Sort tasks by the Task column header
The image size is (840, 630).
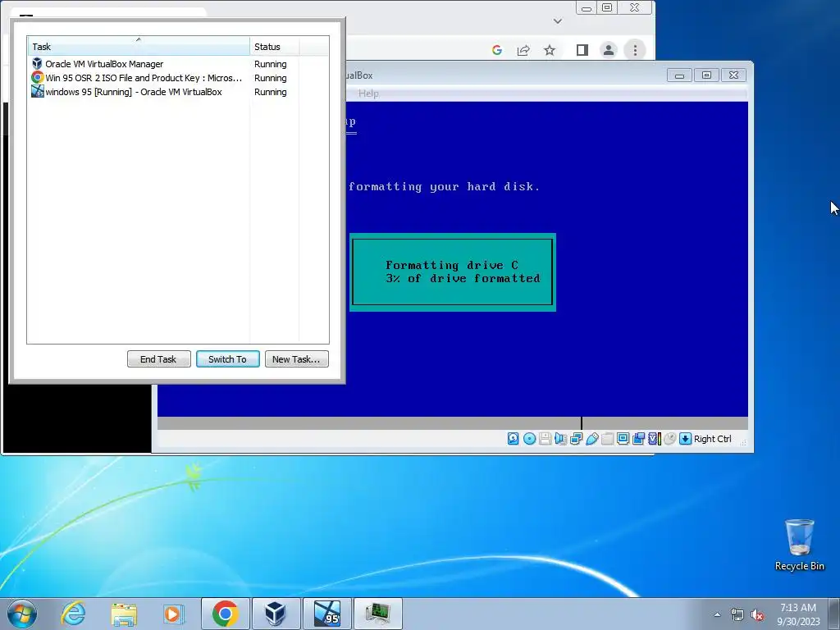click(138, 46)
